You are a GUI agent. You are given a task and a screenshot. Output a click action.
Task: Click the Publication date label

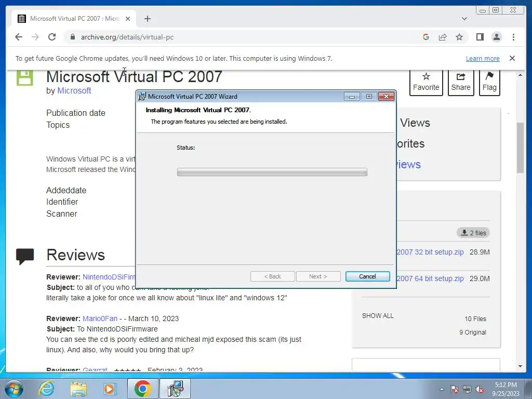coord(76,113)
